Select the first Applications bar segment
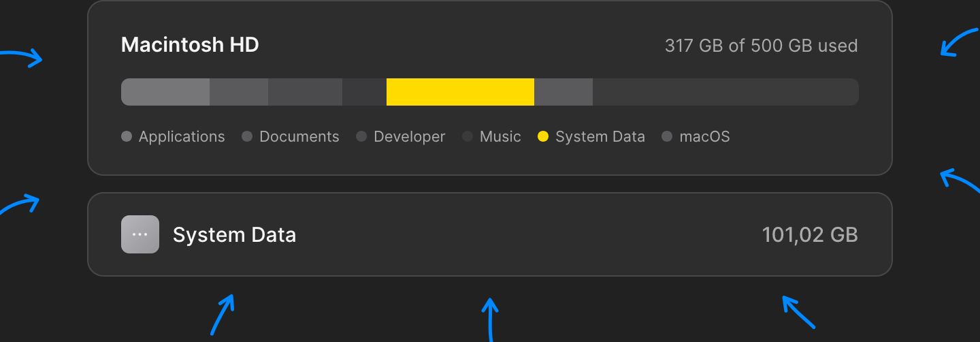The width and height of the screenshot is (980, 342). tap(165, 92)
